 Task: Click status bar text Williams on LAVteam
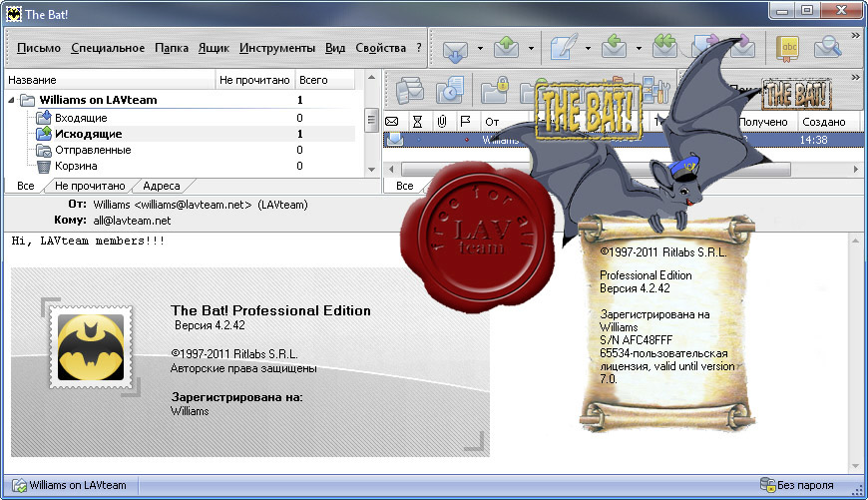[78, 485]
